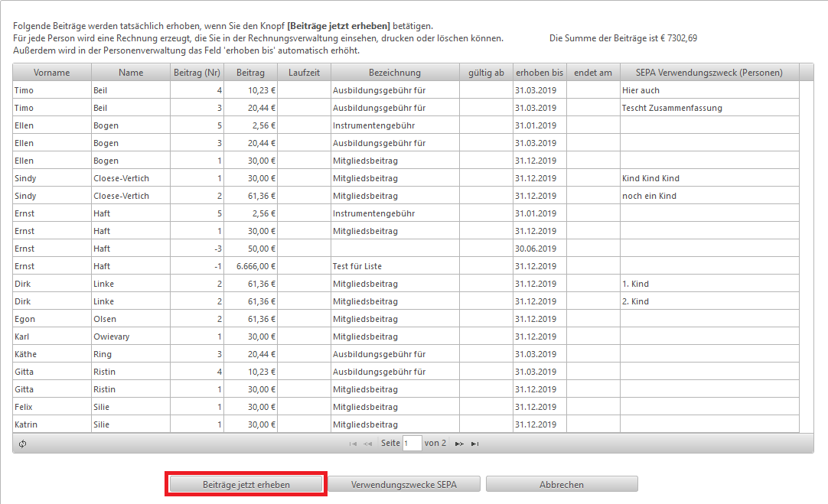Select Ellen Bogen's '2,56 €' cell
The image size is (828, 504).
coord(250,125)
